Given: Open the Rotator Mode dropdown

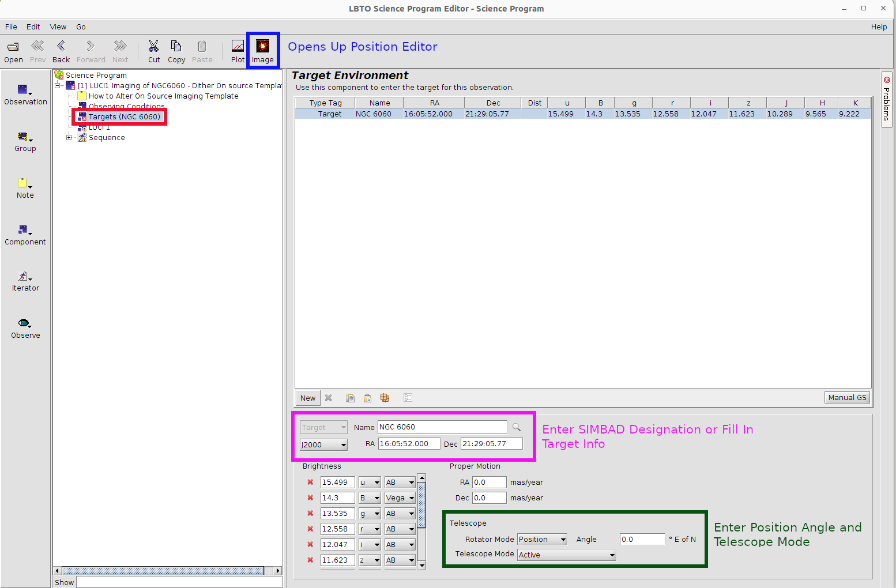Looking at the screenshot, I should point(542,540).
